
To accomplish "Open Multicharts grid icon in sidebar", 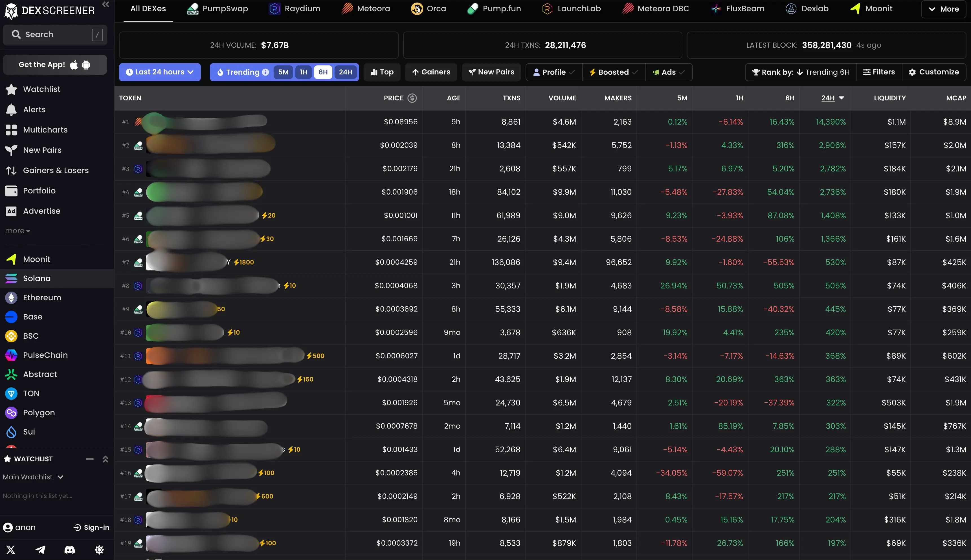I will click(11, 130).
